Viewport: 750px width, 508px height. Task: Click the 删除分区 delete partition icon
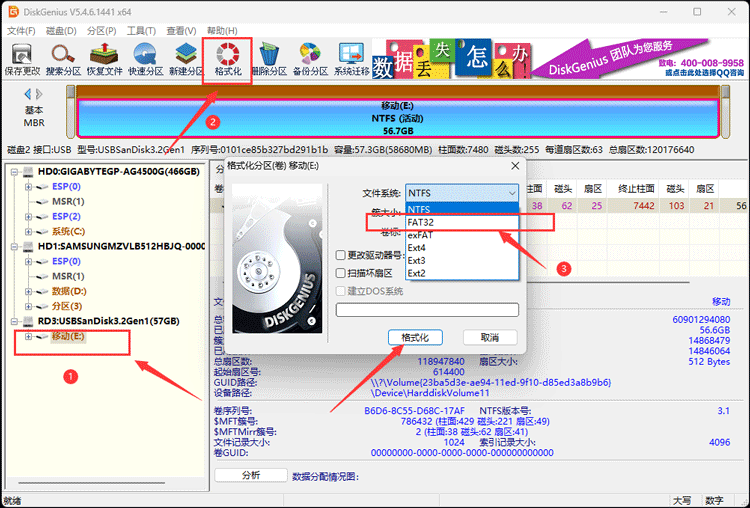(x=269, y=60)
